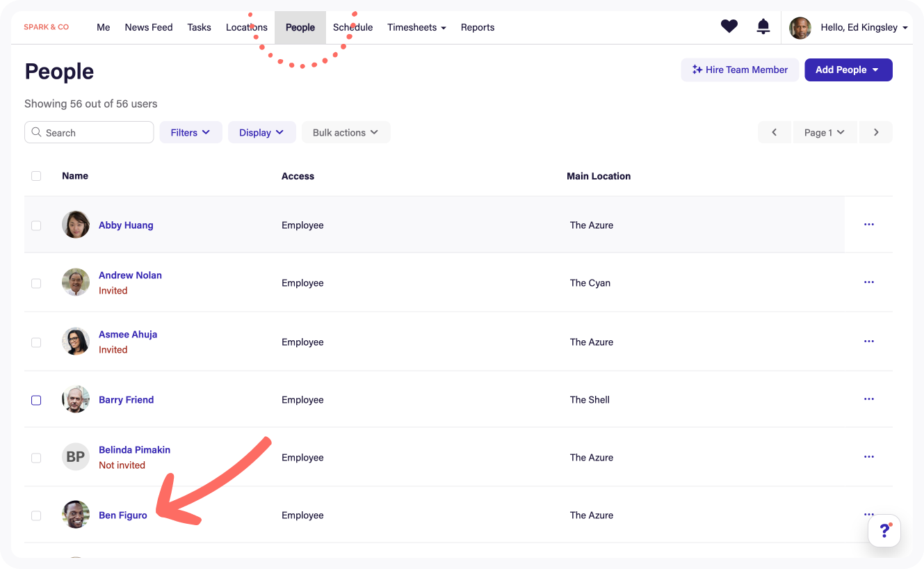The image size is (924, 569).
Task: Open the three-dot menu for Barry Friend
Action: [868, 399]
